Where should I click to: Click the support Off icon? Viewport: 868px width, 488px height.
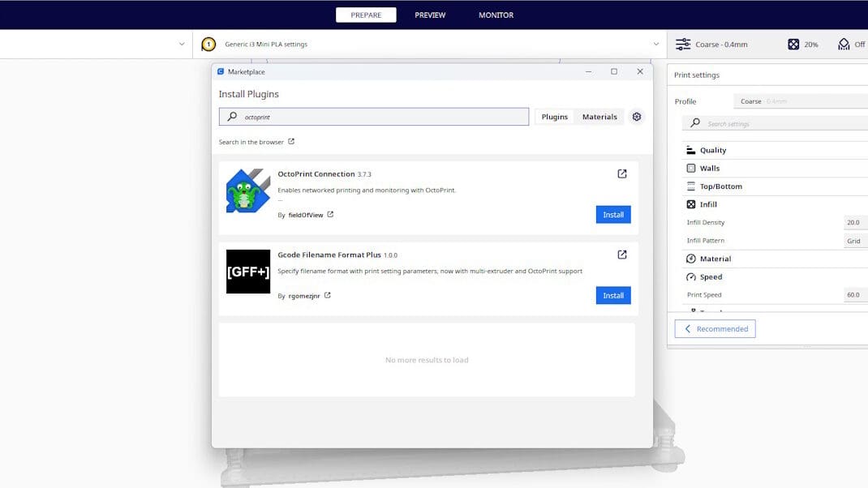coord(844,45)
